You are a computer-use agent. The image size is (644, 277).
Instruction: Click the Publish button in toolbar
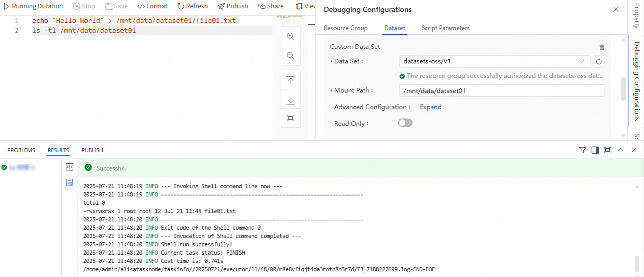coord(233,6)
